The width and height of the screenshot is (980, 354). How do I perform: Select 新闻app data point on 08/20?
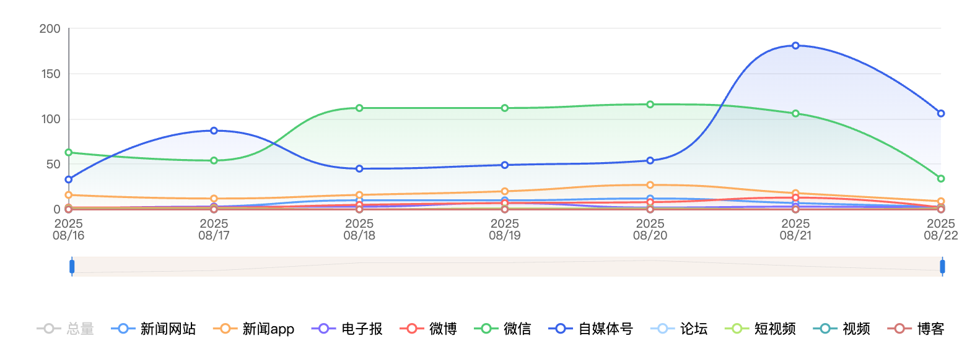point(650,185)
